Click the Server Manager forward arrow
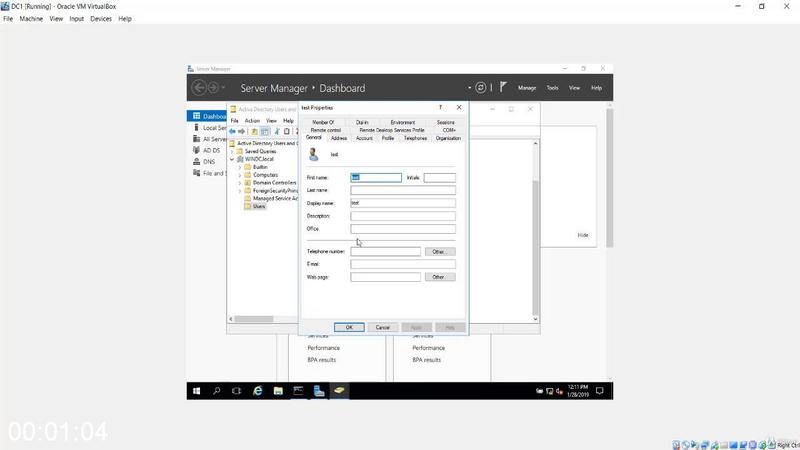 (x=214, y=88)
